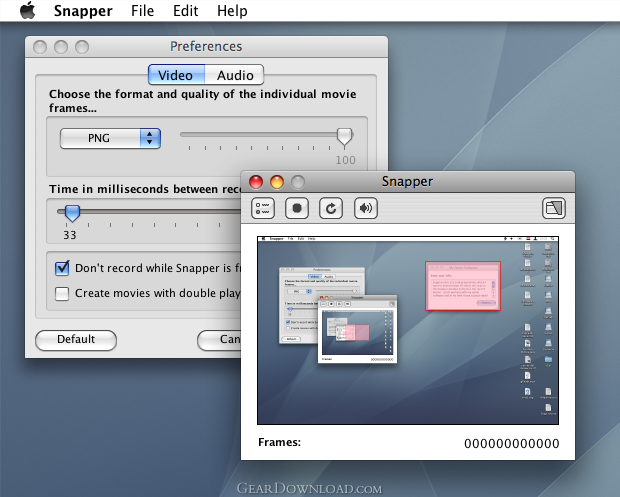This screenshot has height=497, width=620.
Task: Click the window-size icon in Snapper toolbar
Action: pyautogui.click(x=554, y=208)
